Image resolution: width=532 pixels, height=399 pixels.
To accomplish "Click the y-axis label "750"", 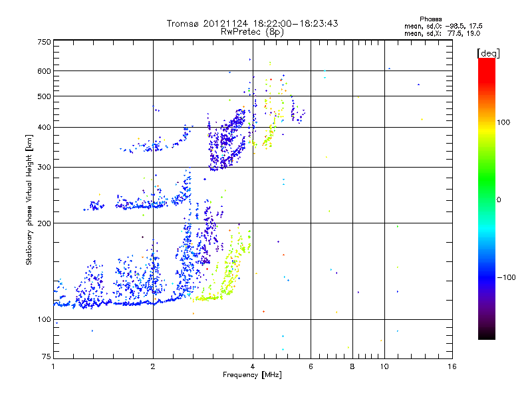I will click(x=44, y=42).
